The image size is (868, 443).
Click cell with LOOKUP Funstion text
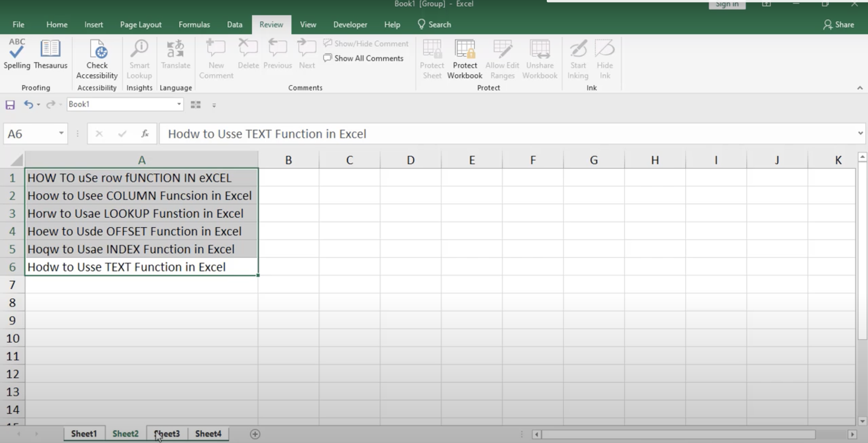141,214
